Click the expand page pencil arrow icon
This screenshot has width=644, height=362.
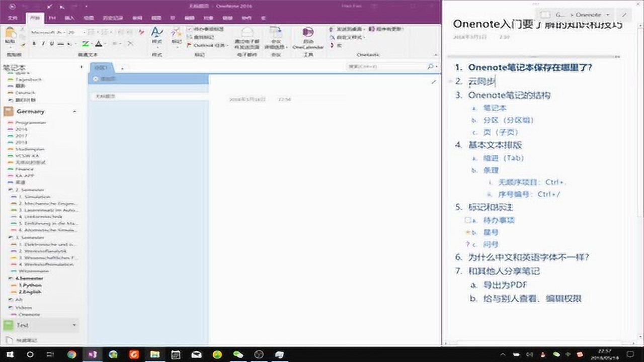(433, 82)
